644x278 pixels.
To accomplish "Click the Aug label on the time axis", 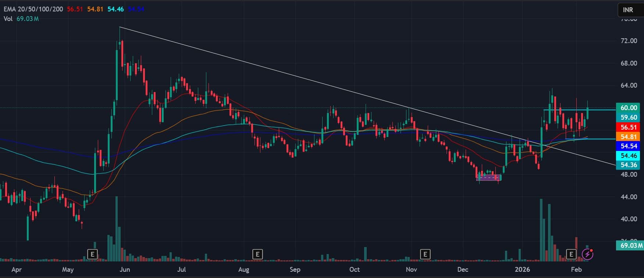I will 243,270.
